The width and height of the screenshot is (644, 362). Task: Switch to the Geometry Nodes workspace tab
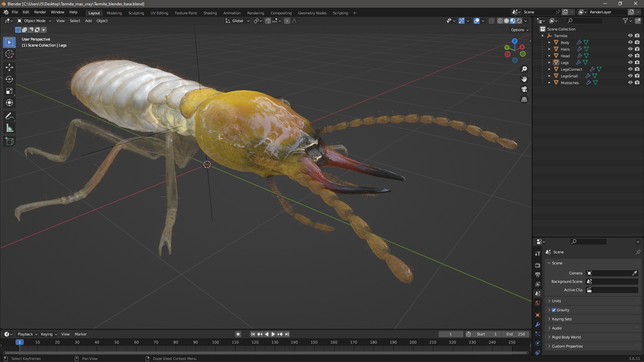click(x=312, y=13)
